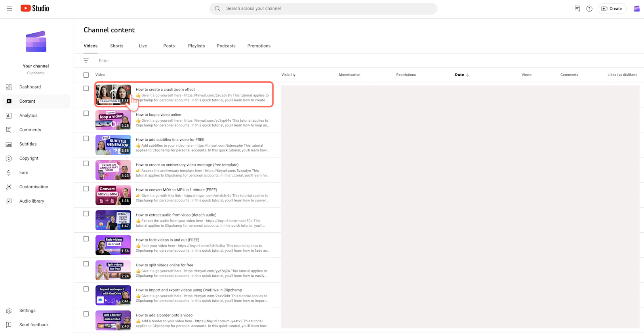Open the help question mark icon
The width and height of the screenshot is (644, 333).
click(x=589, y=9)
